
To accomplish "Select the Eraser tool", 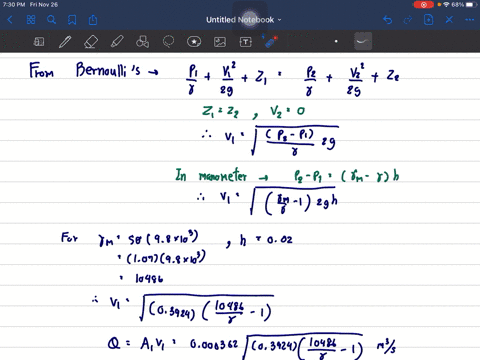I will (91, 42).
